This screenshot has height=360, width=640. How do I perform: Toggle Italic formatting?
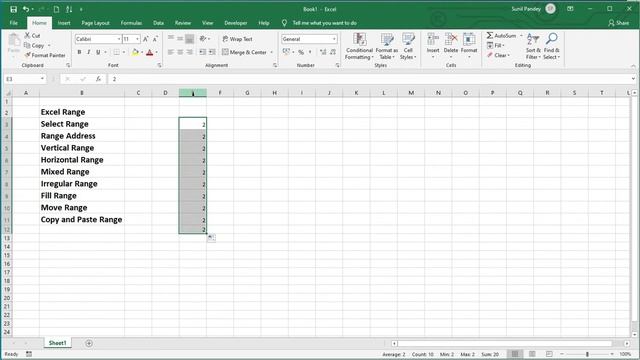click(89, 52)
